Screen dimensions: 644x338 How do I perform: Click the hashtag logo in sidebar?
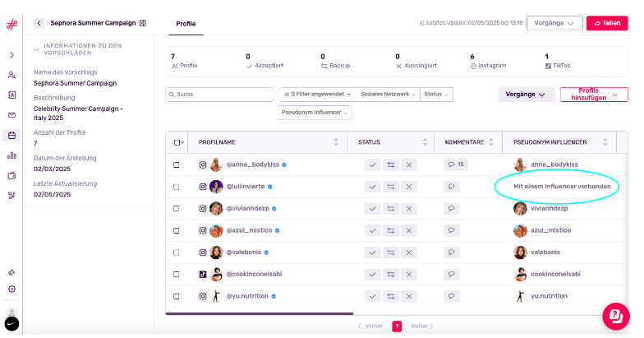(x=11, y=25)
